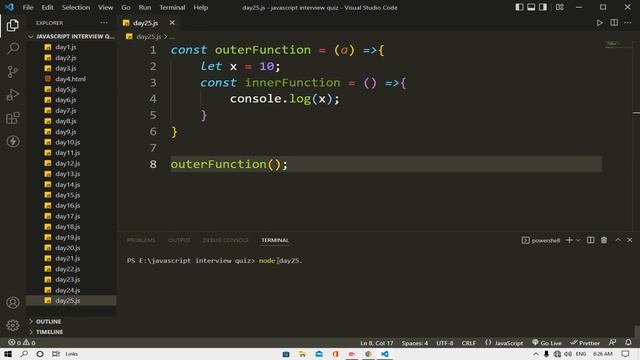Viewport: 640px width, 360px height.
Task: Click the day25.js breadcrumb
Action: 148,36
